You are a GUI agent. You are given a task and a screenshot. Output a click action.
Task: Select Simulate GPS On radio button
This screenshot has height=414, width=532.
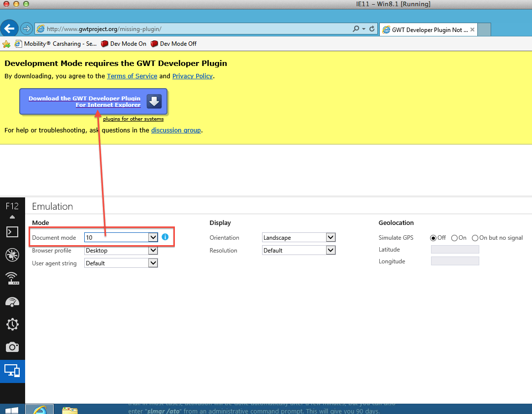click(454, 238)
